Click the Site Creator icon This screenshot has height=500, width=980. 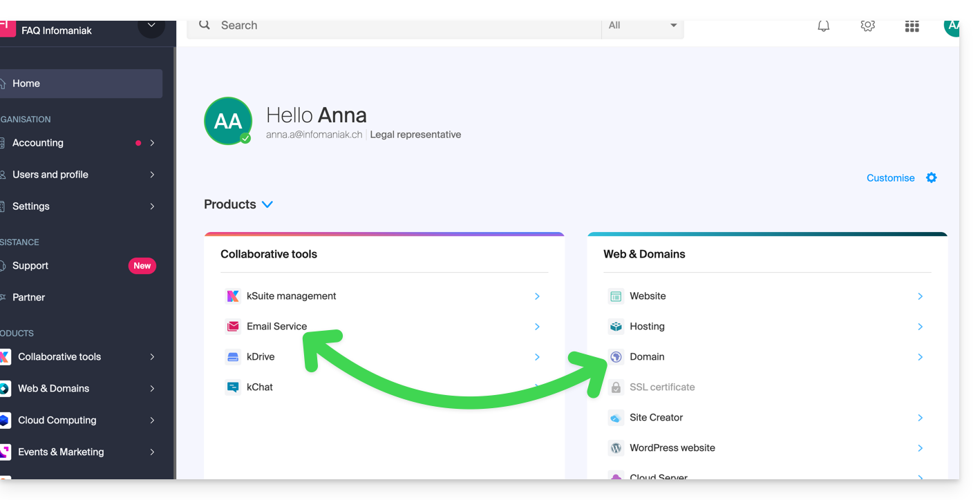click(x=615, y=418)
